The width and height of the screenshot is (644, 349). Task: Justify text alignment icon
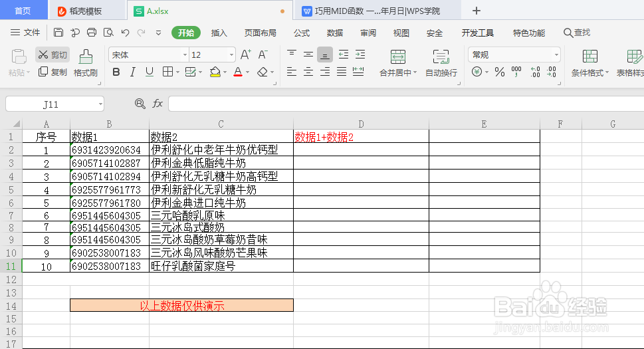tap(342, 72)
